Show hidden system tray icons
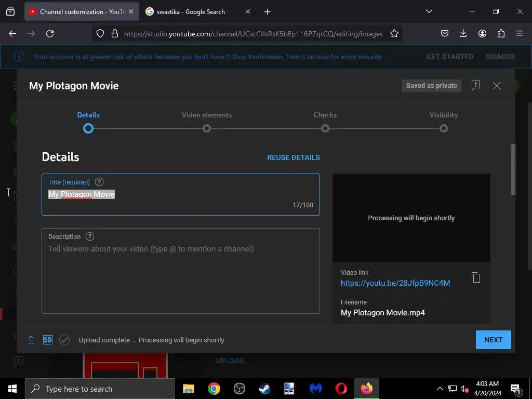This screenshot has width=532, height=399. (x=440, y=389)
